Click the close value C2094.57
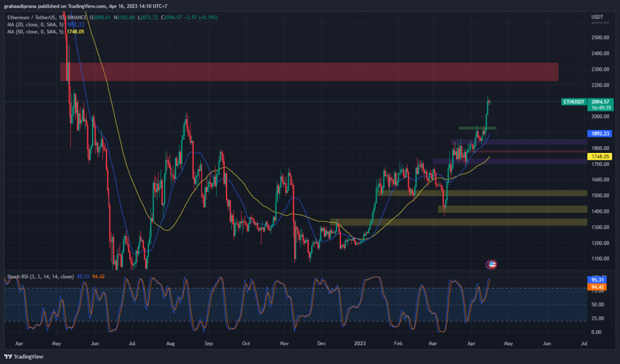Screen dimensions: 620x364 (171, 18)
